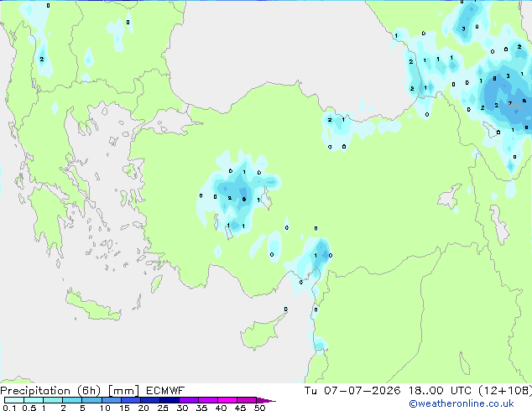Pick the 1–2 mm legend swatch
Screen dimensions: 532x411
[53, 400]
